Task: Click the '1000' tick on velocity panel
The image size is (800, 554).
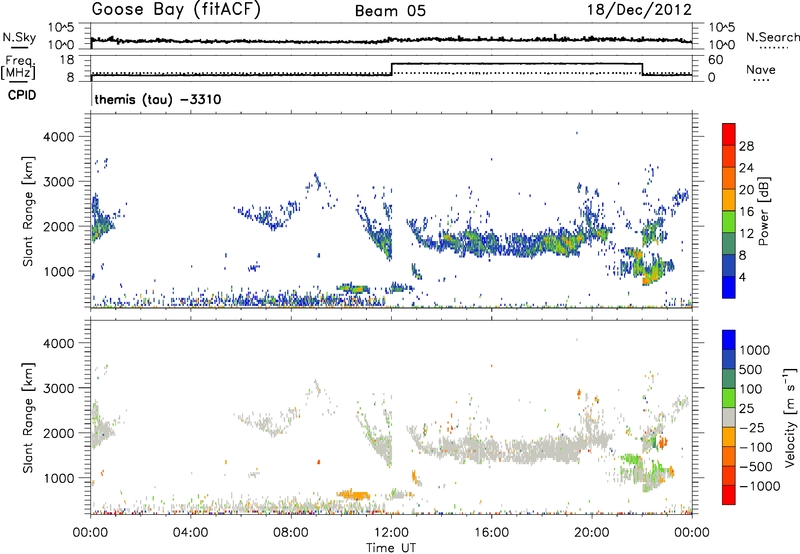Action: (x=58, y=478)
